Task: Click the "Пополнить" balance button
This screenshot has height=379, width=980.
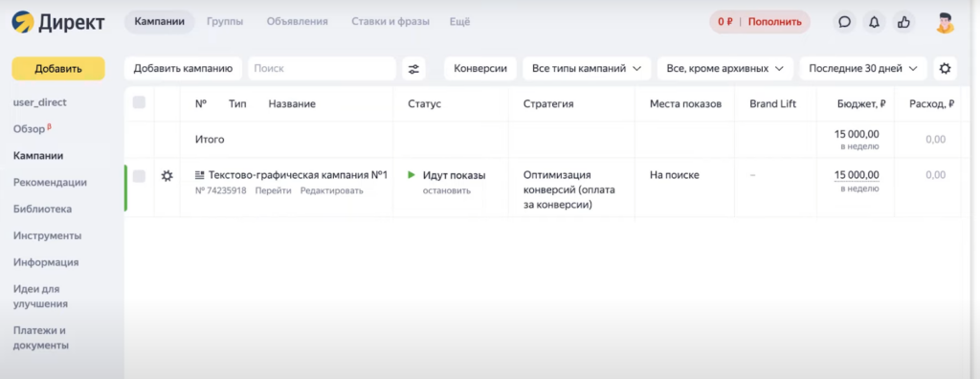Action: coord(774,22)
